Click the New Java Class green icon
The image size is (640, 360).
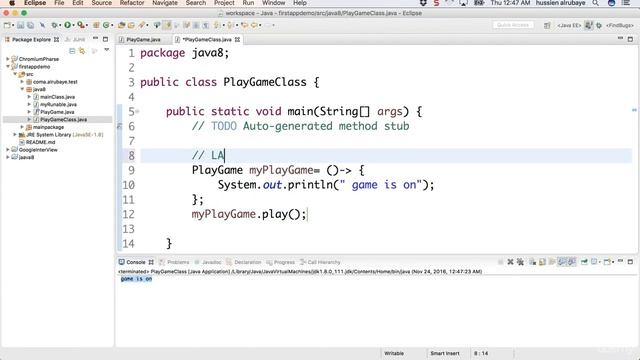(x=106, y=25)
